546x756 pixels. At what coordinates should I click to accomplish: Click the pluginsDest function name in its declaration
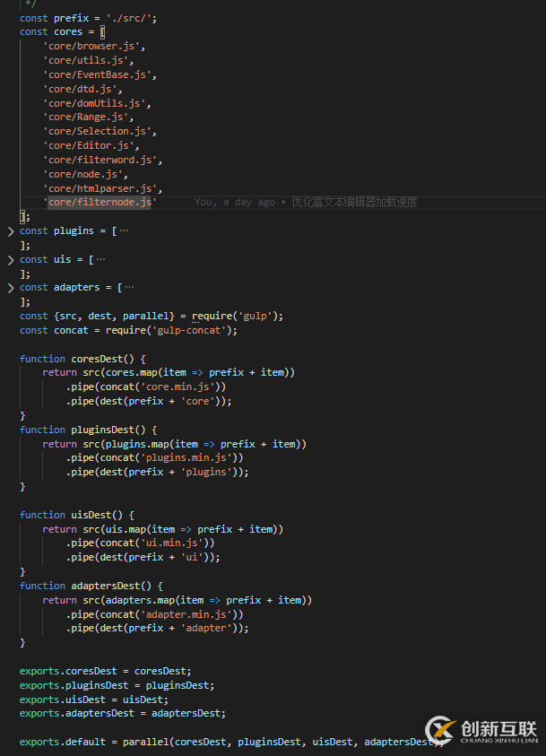[102, 430]
